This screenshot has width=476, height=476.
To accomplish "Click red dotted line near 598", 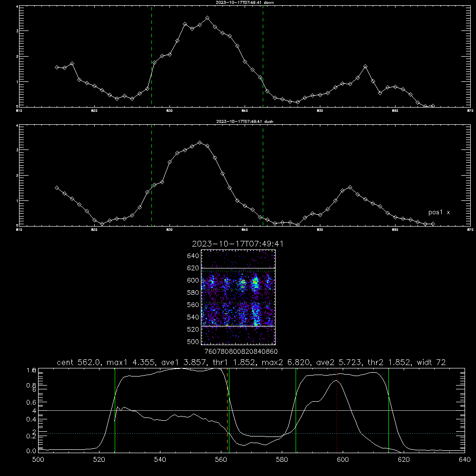I will (337, 410).
